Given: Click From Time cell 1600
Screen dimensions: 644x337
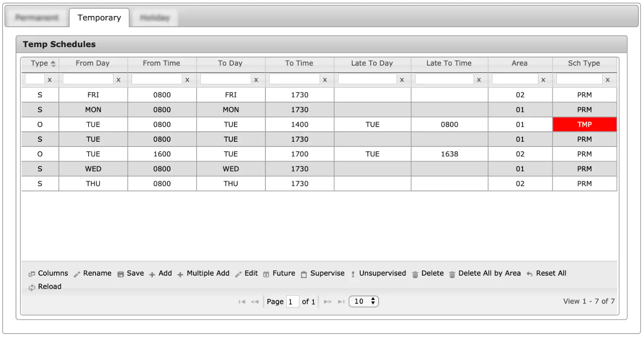Looking at the screenshot, I should tap(162, 154).
